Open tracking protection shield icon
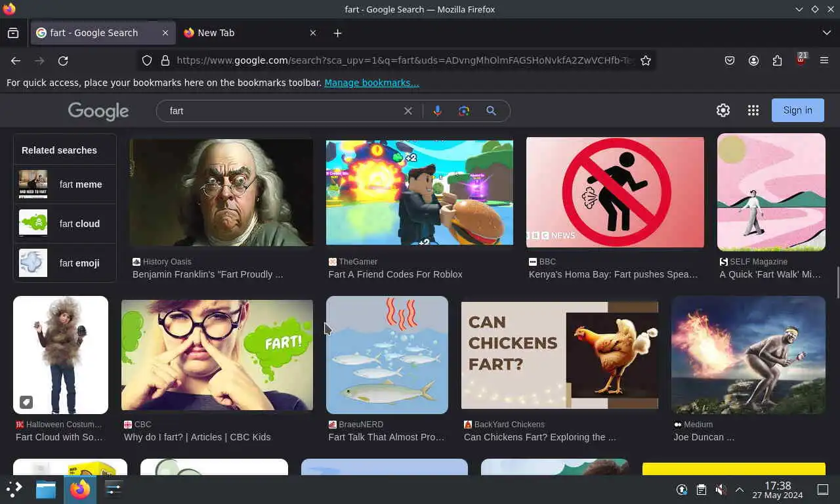Screen dimensions: 840x504 [x=147, y=60]
